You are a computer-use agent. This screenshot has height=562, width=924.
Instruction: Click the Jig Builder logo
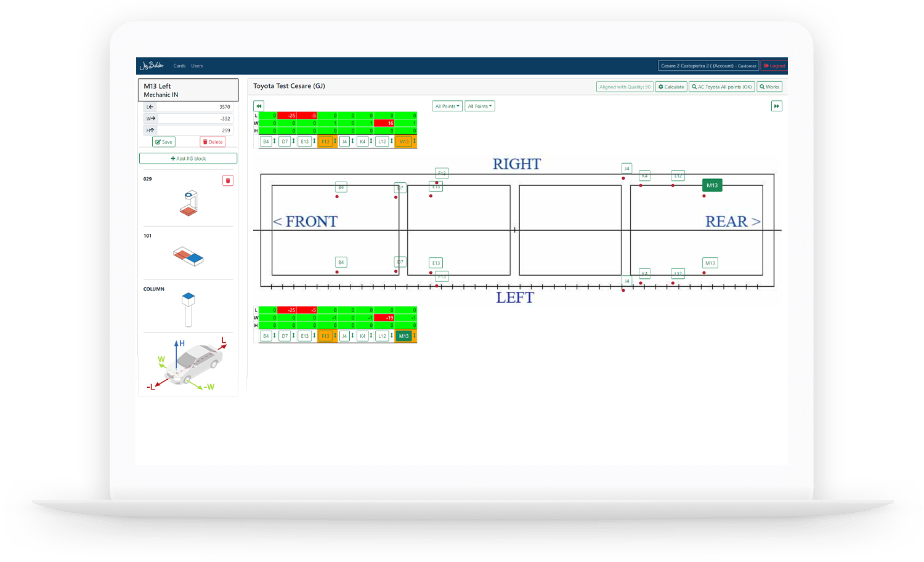152,65
